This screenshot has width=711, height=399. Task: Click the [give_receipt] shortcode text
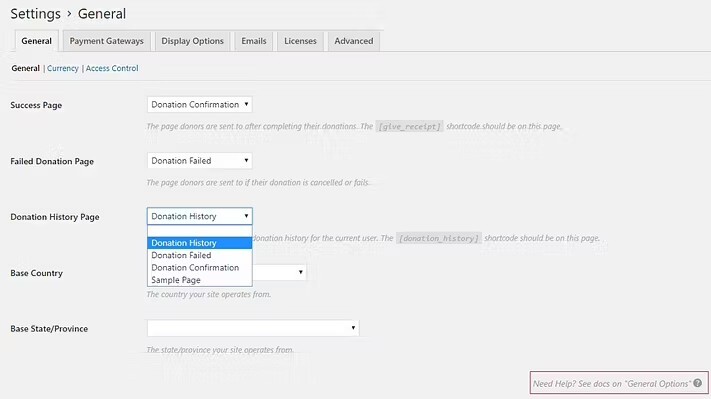[x=409, y=127]
